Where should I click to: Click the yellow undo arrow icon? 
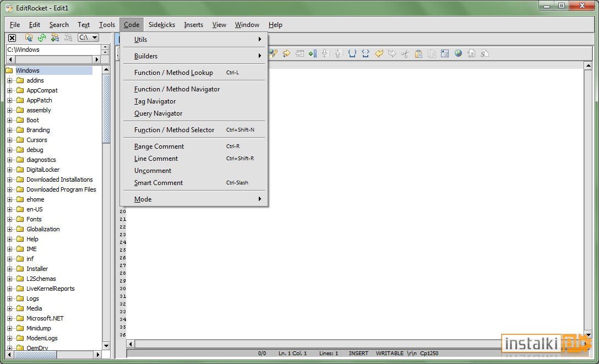379,53
